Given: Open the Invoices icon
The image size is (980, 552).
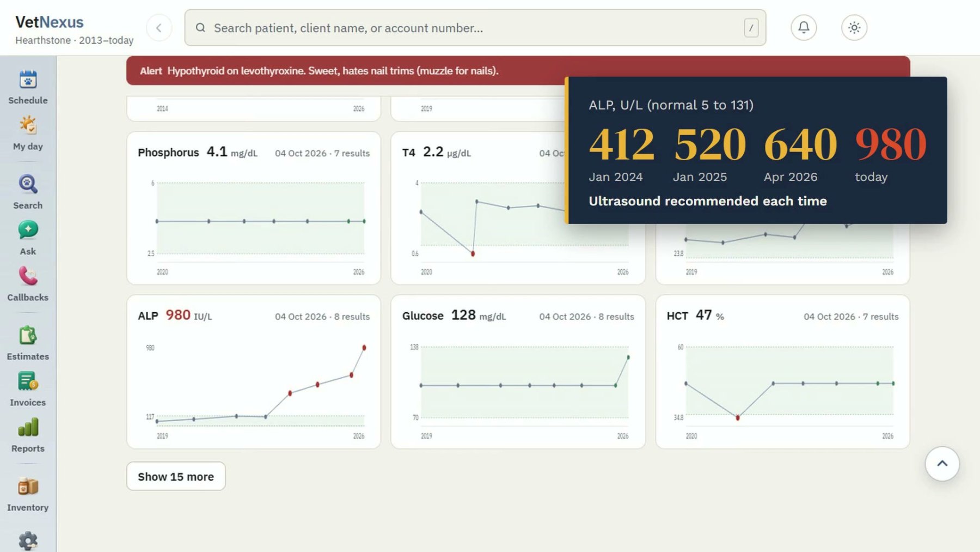Looking at the screenshot, I should pyautogui.click(x=28, y=381).
